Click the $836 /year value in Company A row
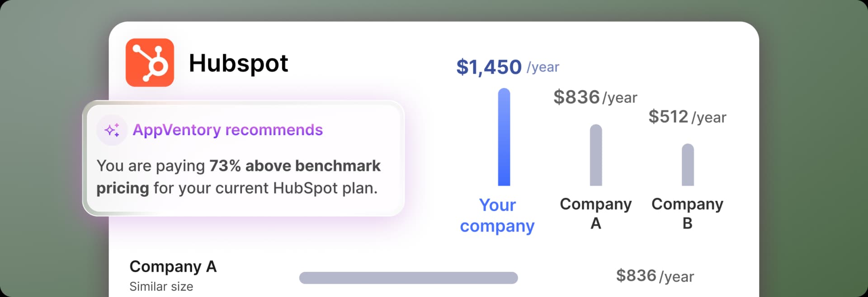The height and width of the screenshot is (297, 868). pos(655,276)
